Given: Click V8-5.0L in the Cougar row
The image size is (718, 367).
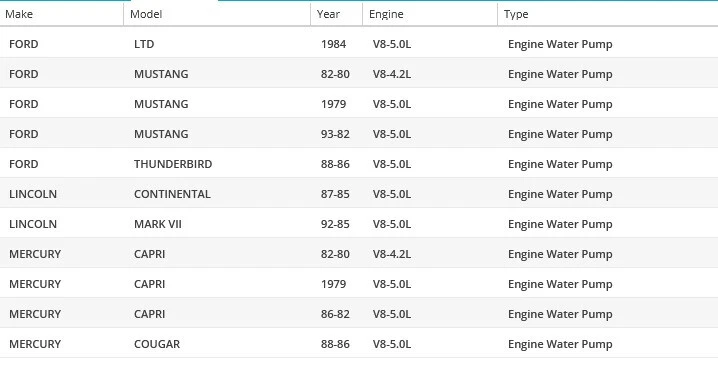Looking at the screenshot, I should coord(392,344).
